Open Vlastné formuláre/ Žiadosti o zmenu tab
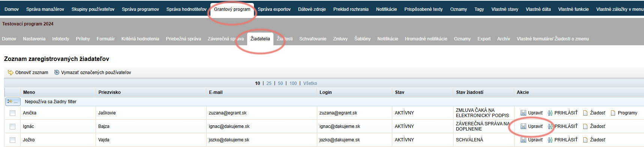644x147 pixels. (x=553, y=39)
